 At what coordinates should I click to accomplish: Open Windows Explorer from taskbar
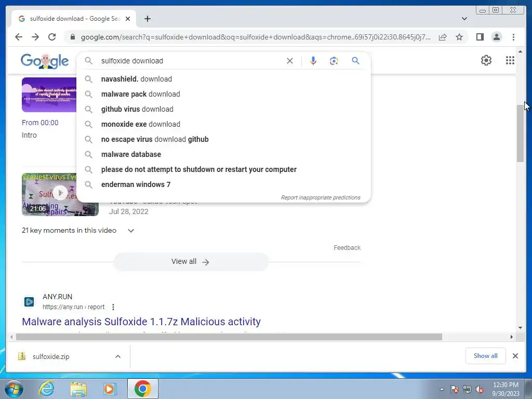coord(78,389)
